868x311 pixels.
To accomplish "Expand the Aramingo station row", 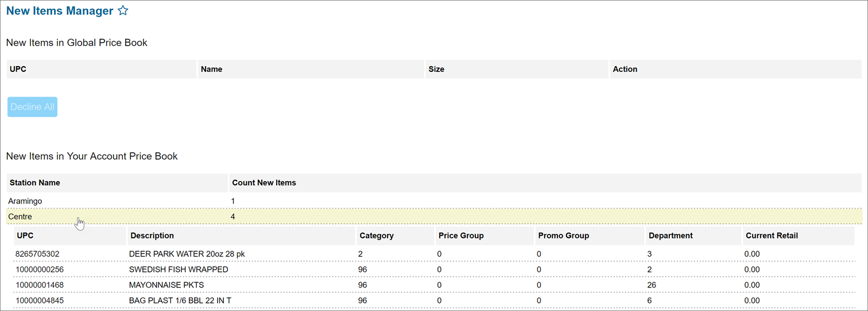I will pos(25,201).
